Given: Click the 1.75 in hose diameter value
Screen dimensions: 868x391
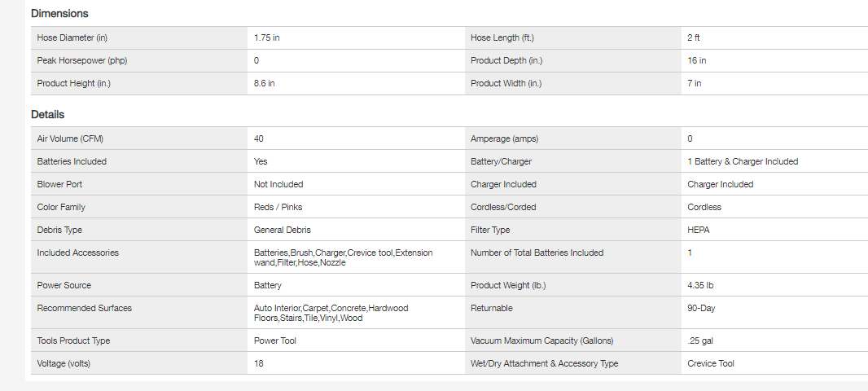Looking at the screenshot, I should coord(267,37).
